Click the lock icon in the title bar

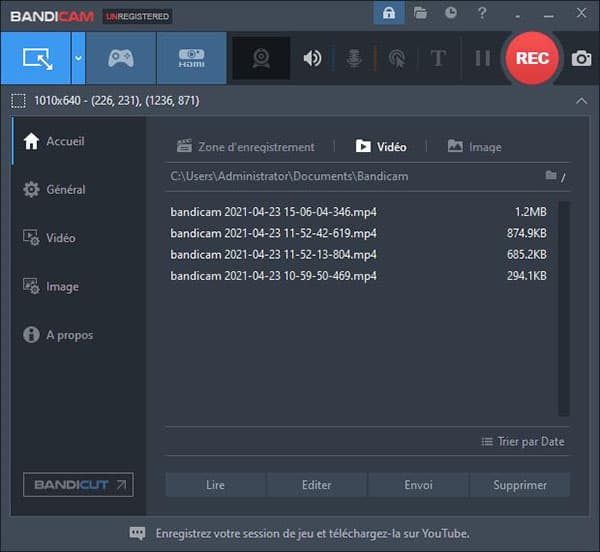click(x=389, y=13)
